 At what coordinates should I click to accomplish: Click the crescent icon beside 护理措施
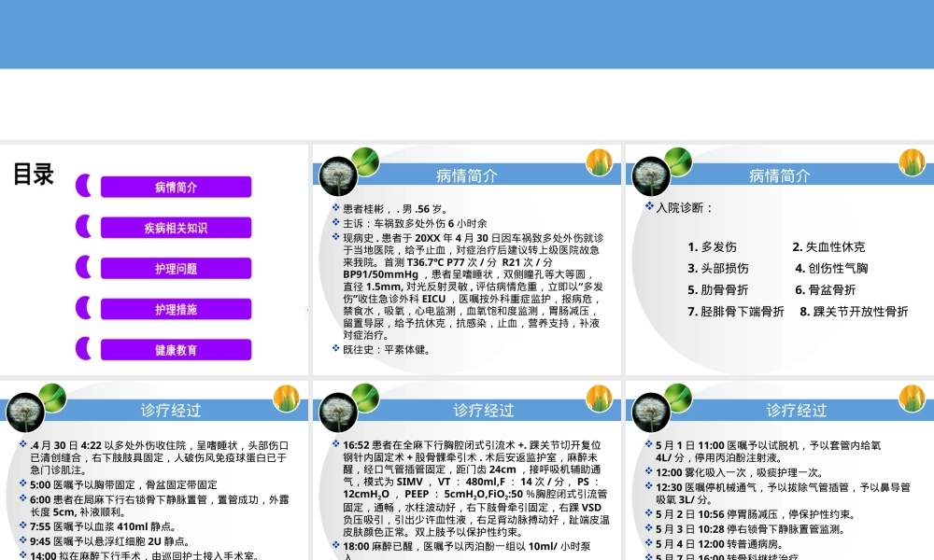tap(83, 308)
